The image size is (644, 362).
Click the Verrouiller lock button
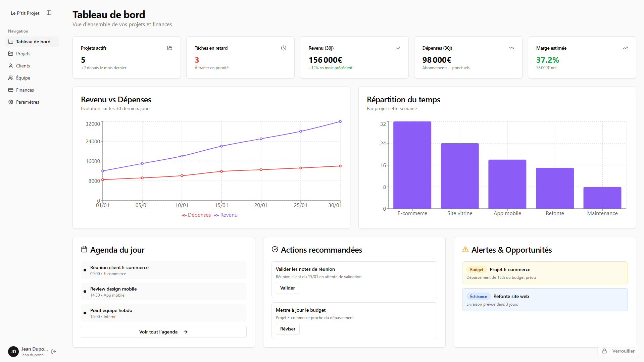(x=618, y=351)
